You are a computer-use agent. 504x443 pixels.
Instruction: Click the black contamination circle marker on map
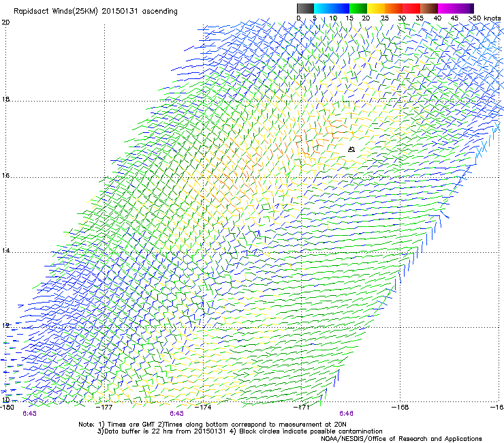pyautogui.click(x=351, y=149)
